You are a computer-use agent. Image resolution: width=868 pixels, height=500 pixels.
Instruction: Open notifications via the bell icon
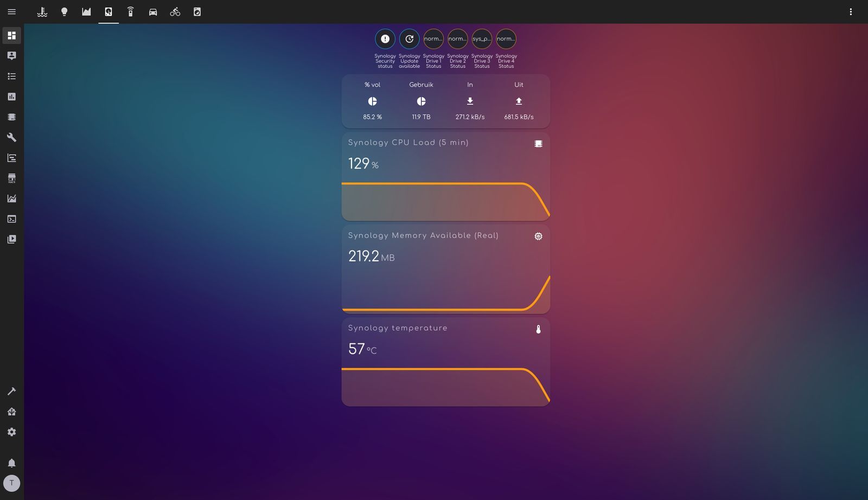tap(11, 462)
